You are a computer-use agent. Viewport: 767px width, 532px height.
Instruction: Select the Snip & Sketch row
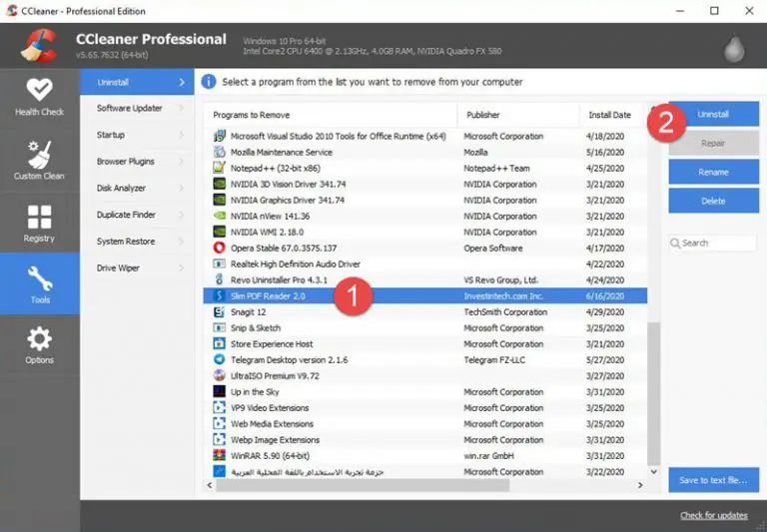[x=425, y=327]
